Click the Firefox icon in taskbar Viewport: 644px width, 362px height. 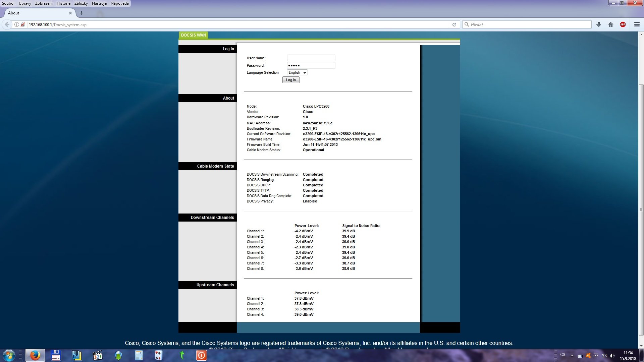click(35, 355)
